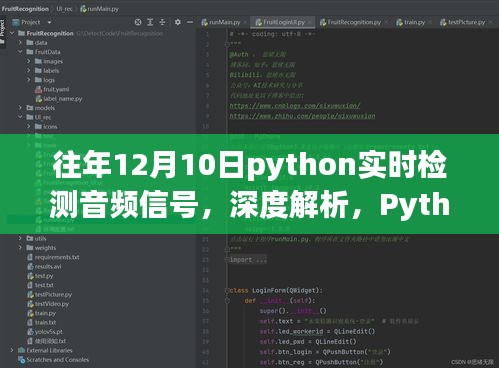Select the 使用须知.txt file icon
Screen dimensions: 499x368
[30, 341]
